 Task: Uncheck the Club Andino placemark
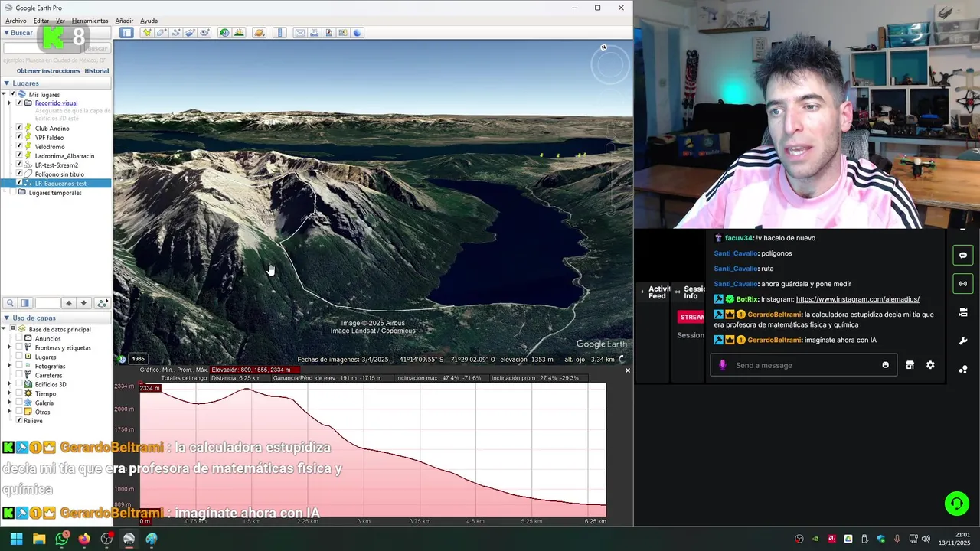click(19, 129)
